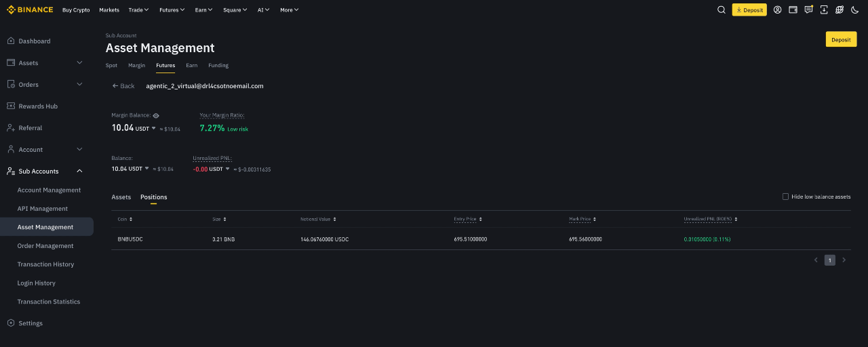868x347 pixels.
Task: Expand Assets section chevron in sidebar
Action: click(x=79, y=62)
